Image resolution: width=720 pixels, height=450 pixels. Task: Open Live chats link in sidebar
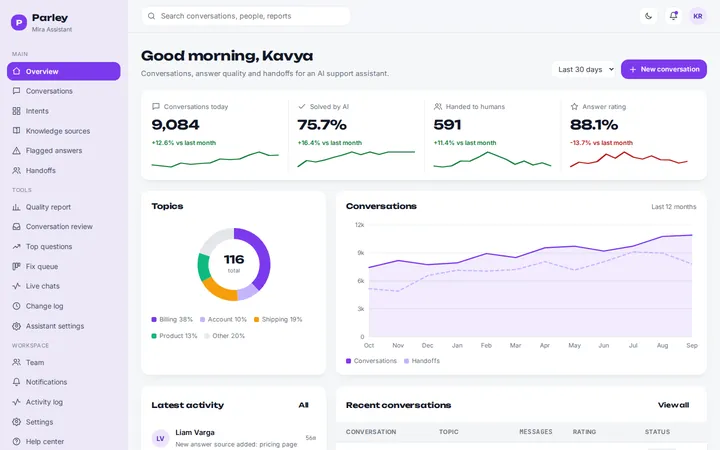point(64,286)
